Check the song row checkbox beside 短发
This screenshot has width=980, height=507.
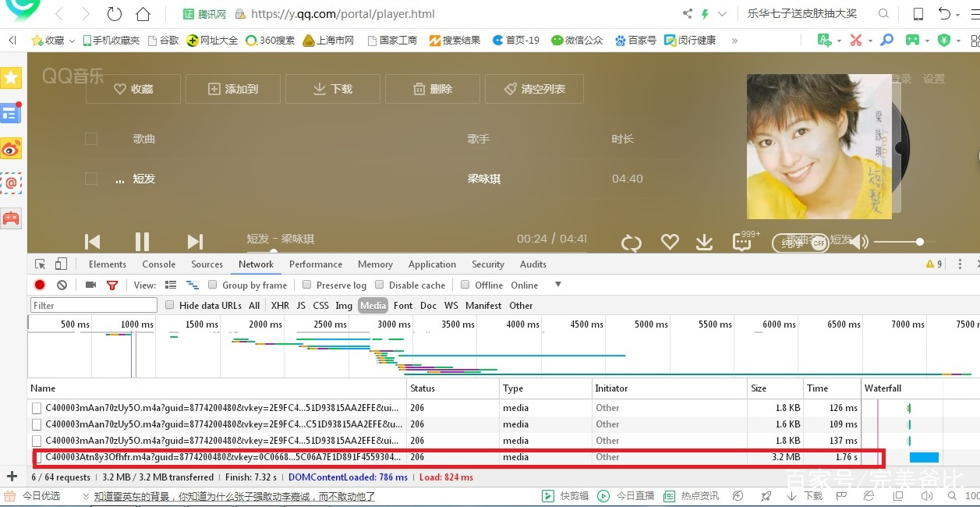coord(91,179)
